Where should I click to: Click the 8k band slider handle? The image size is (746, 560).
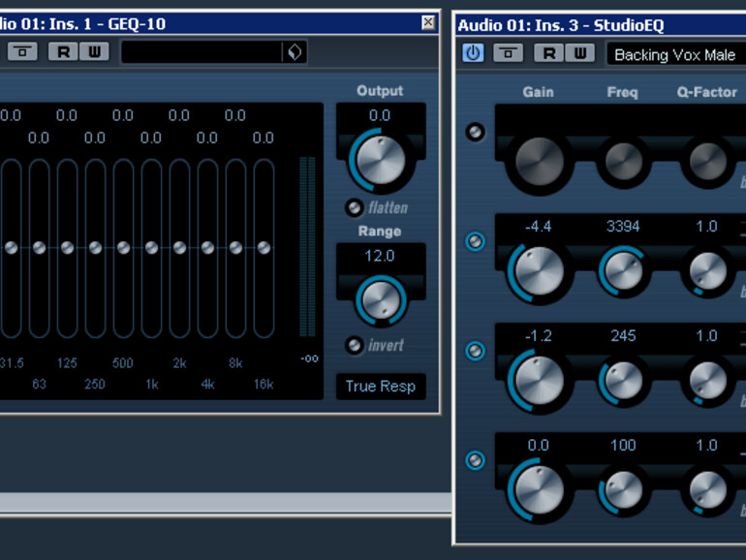point(236,248)
